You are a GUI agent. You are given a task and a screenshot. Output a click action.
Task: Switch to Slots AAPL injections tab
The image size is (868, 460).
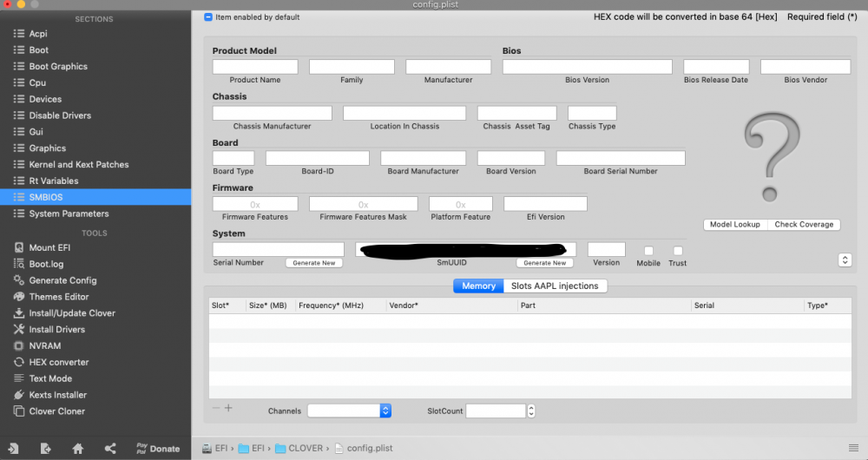tap(556, 286)
